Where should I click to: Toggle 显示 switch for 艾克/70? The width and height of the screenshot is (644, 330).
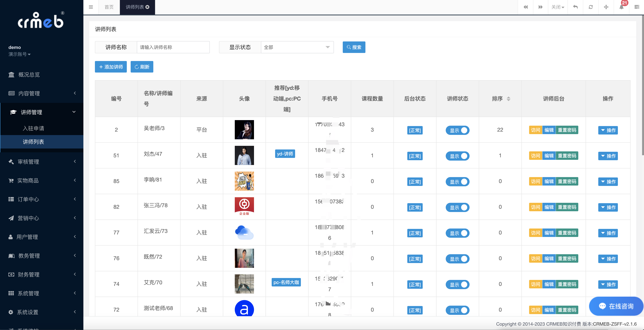coord(457,285)
